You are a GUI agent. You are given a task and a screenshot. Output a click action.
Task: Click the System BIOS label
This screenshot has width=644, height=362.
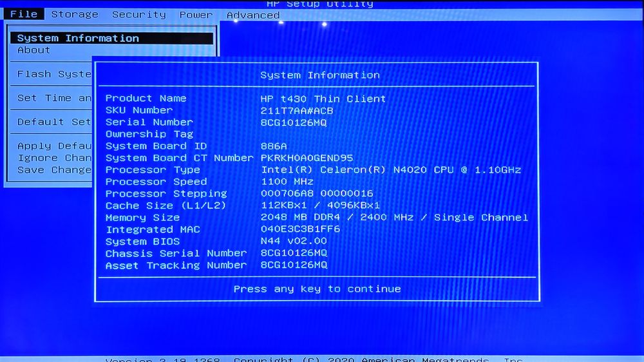click(142, 241)
